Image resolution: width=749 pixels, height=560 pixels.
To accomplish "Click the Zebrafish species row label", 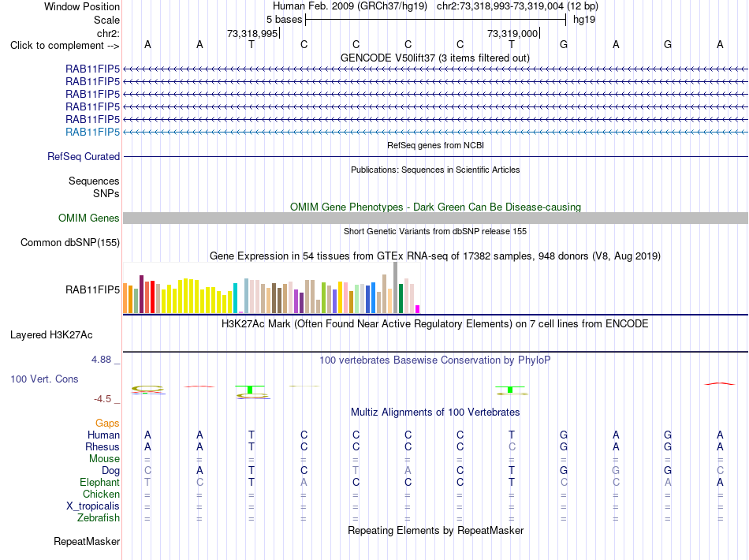I will [99, 517].
